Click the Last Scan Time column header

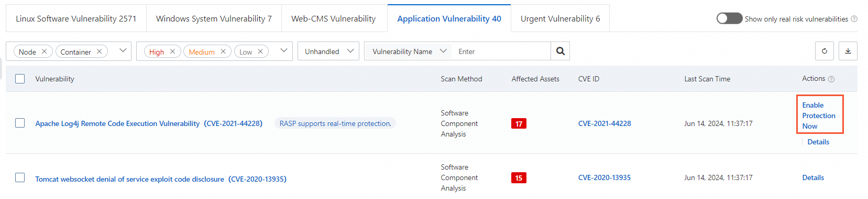tap(707, 79)
